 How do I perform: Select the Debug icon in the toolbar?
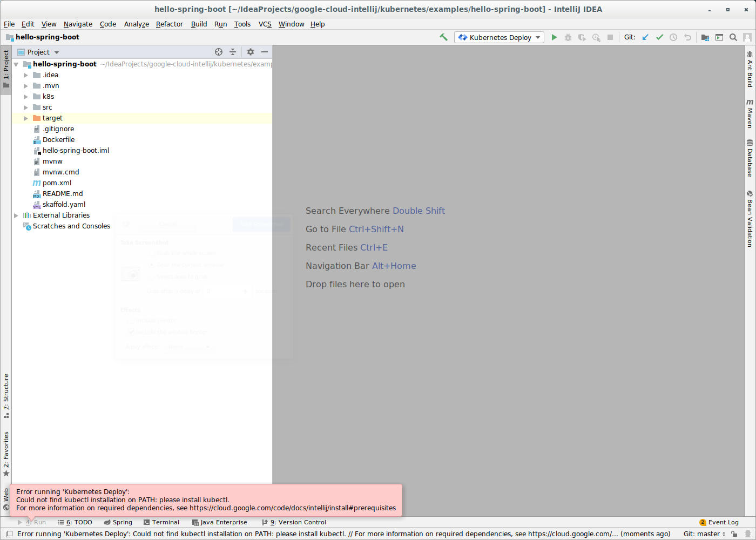[x=568, y=37]
